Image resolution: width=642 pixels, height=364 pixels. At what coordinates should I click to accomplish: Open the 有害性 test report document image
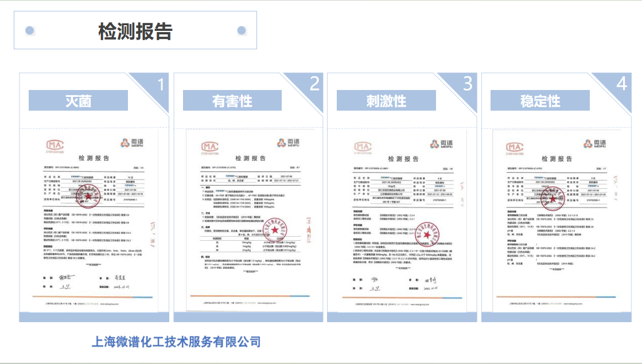(x=249, y=221)
